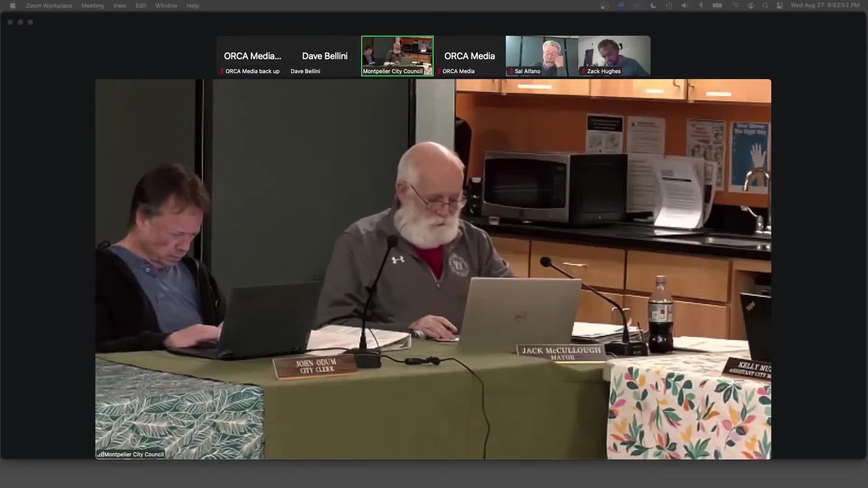Select the ORCA Media back up participant tile

(252, 56)
